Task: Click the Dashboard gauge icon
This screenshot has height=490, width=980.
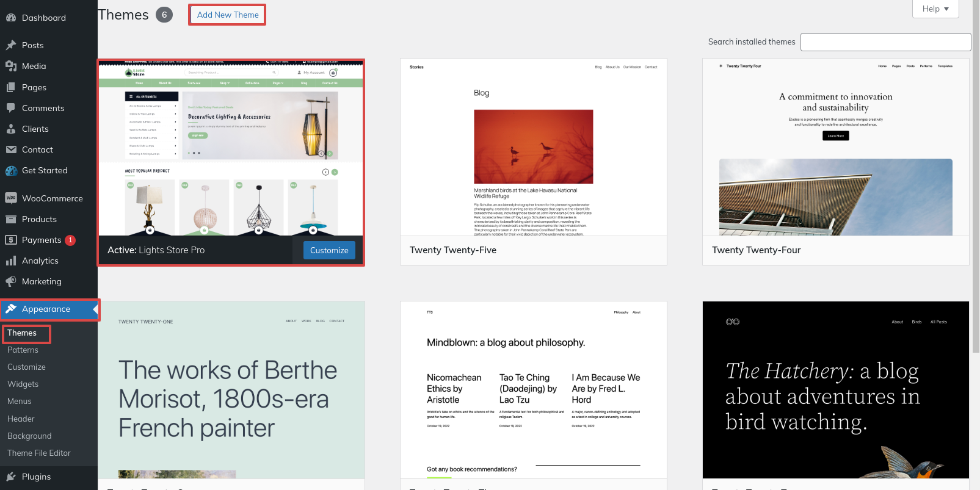Action: point(11,18)
